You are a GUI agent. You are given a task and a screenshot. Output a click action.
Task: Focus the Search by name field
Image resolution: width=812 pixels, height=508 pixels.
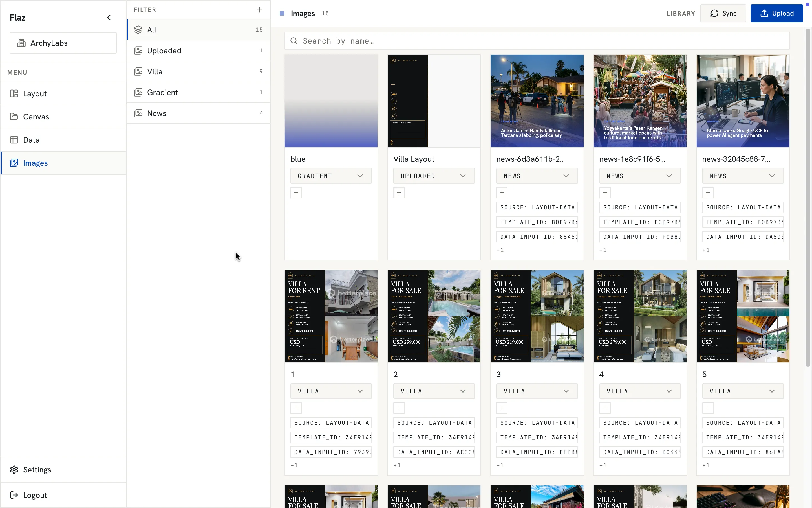tap(537, 41)
